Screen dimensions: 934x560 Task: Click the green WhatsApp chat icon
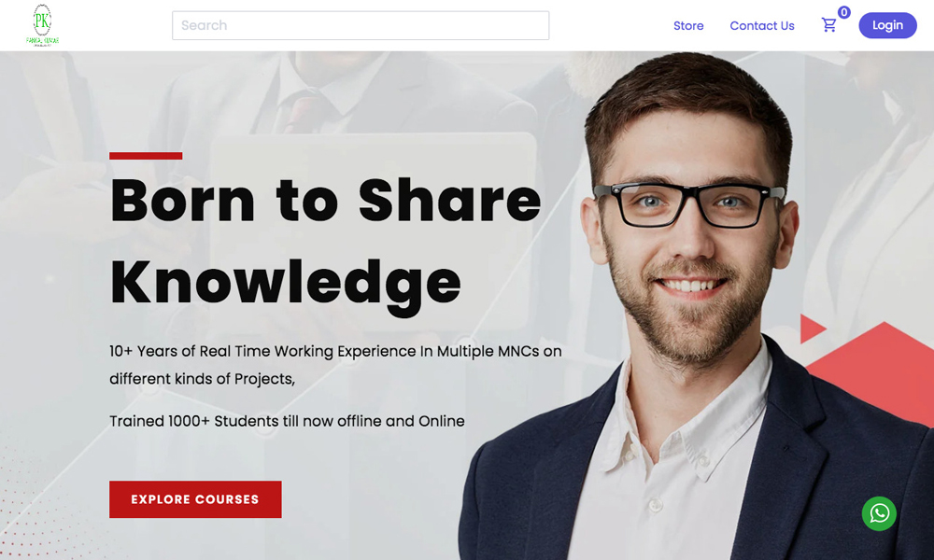click(879, 513)
